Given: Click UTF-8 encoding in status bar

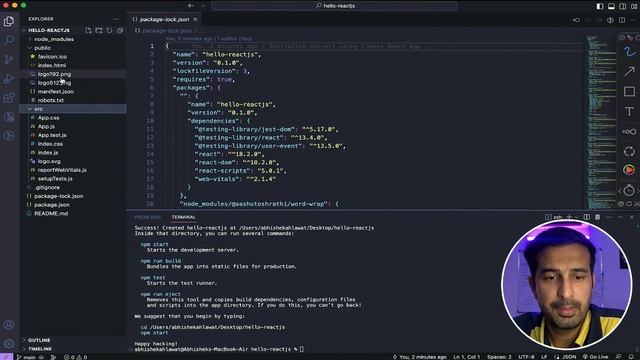Looking at the screenshot, I should click(x=526, y=357).
